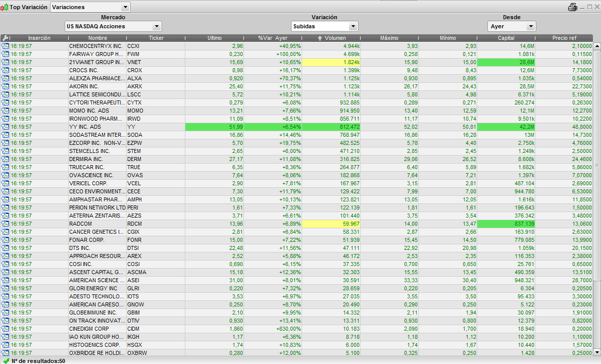Click the OXBRIDGE RE HOLDI name cell

[x=97, y=353]
